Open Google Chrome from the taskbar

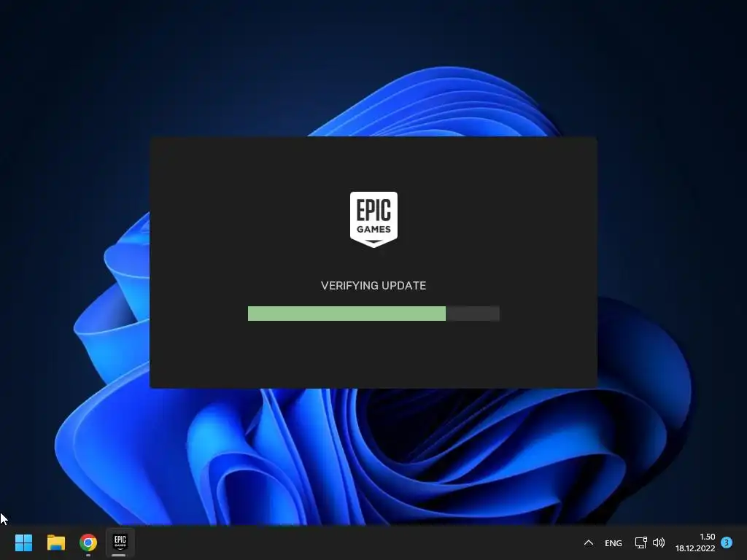(x=88, y=542)
